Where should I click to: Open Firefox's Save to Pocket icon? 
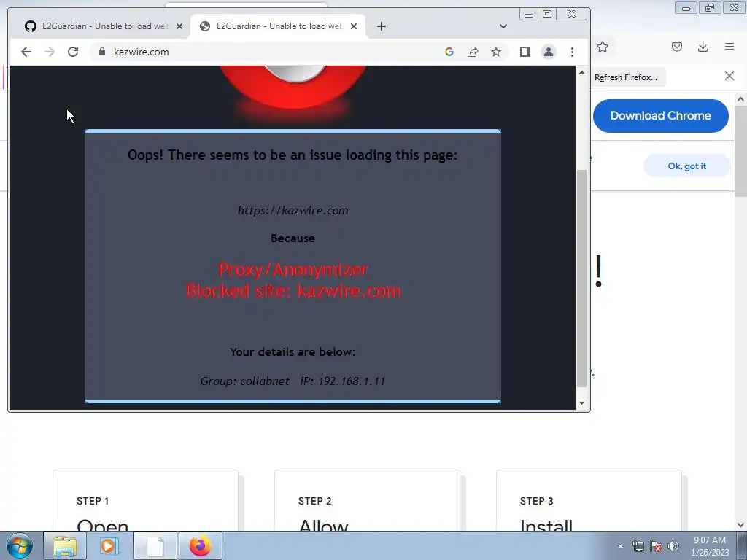click(677, 47)
